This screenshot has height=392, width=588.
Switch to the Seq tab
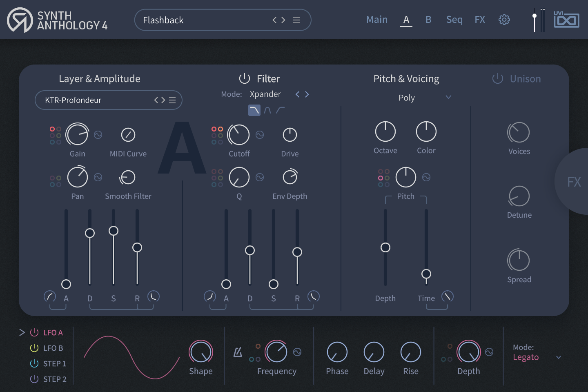pos(454,19)
